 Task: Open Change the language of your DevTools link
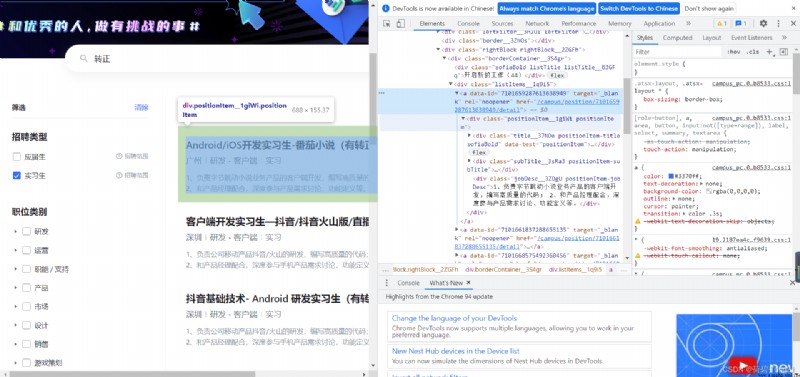click(454, 318)
